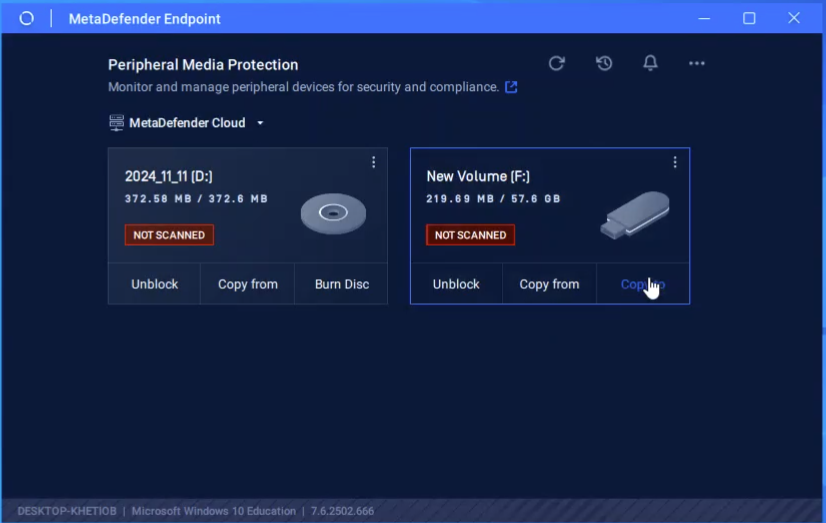Image resolution: width=826 pixels, height=523 pixels.
Task: Minimize the MetaDefender Endpoint window
Action: 704,18
